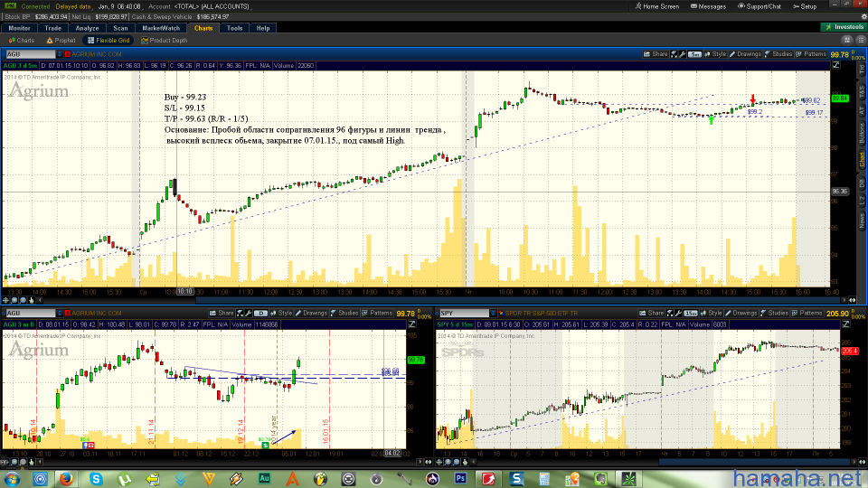Image resolution: width=868 pixels, height=488 pixels.
Task: Open Support/Chat
Action: pyautogui.click(x=759, y=6)
